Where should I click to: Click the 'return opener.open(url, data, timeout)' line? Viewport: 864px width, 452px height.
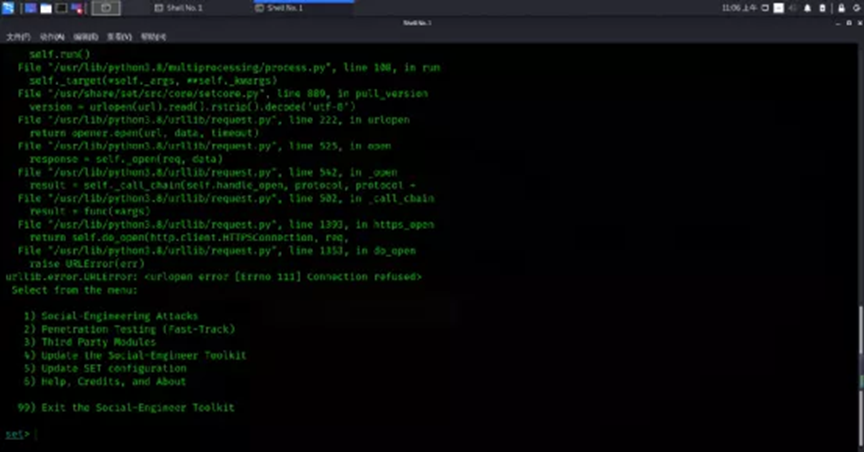144,133
